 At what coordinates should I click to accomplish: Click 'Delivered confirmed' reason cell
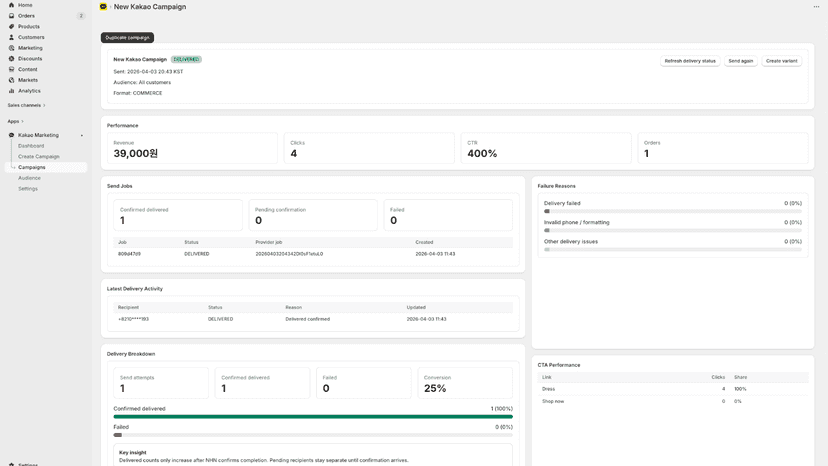[308, 319]
